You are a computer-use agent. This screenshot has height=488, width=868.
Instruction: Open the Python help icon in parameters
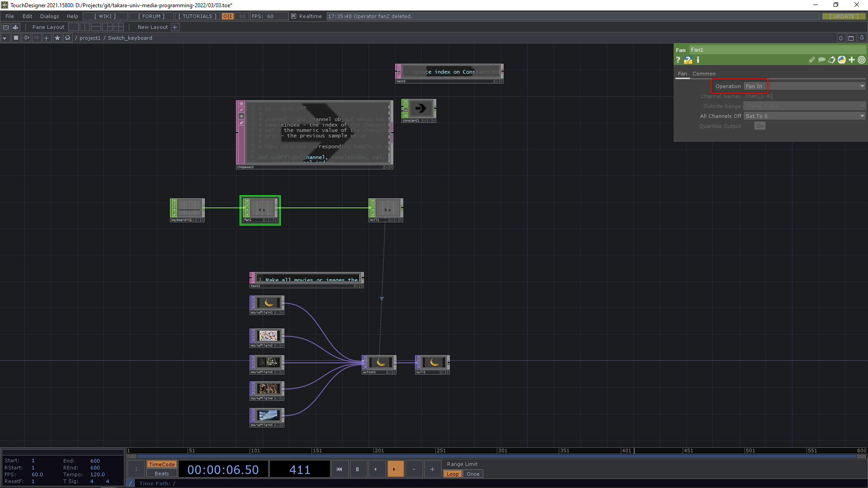pos(688,60)
